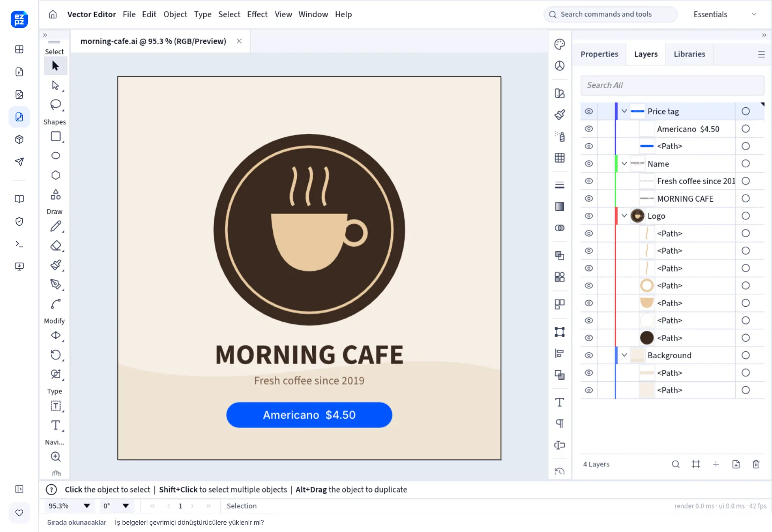The image size is (772, 532).
Task: Target the Logo layer circle
Action: [x=746, y=216]
